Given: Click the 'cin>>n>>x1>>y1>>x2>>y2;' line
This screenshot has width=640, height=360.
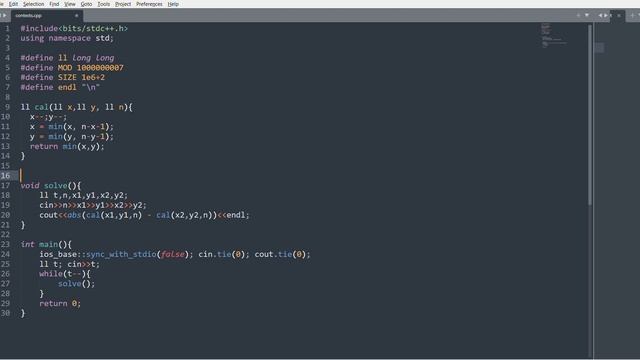Looking at the screenshot, I should point(93,205).
